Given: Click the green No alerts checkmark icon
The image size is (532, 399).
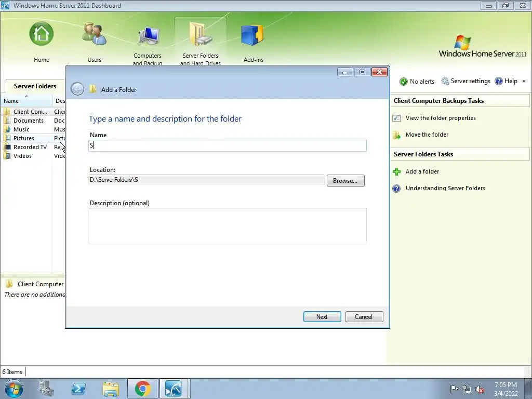Looking at the screenshot, I should click(x=403, y=82).
